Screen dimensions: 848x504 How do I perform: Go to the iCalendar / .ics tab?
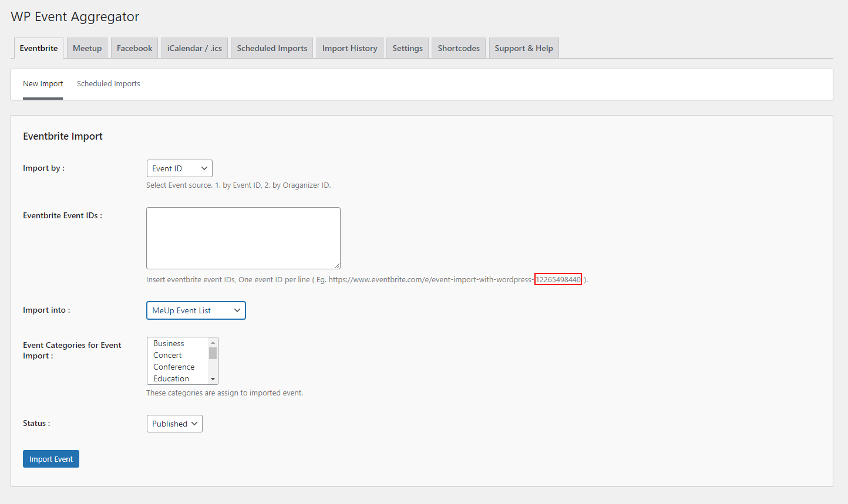(x=194, y=48)
